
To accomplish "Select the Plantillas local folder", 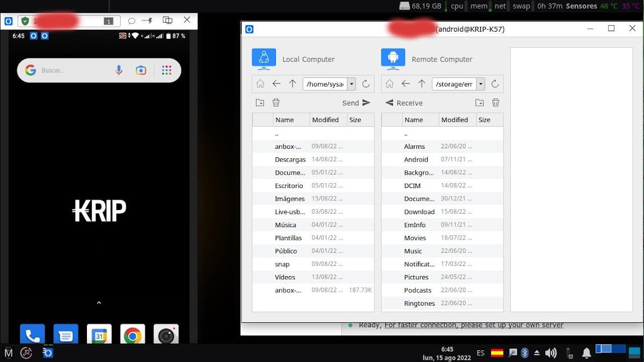I will [313, 238].
